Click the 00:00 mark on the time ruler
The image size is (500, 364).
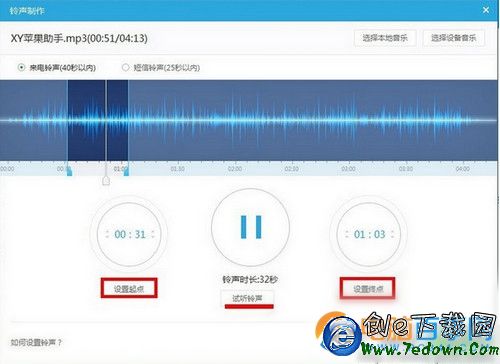click(7, 169)
